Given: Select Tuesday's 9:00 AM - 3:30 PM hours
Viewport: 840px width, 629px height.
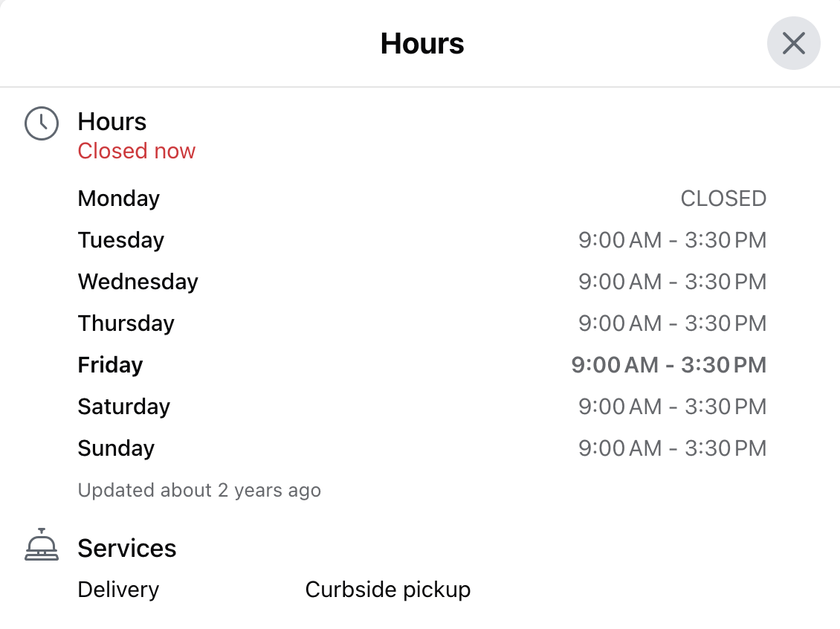Looking at the screenshot, I should [672, 240].
